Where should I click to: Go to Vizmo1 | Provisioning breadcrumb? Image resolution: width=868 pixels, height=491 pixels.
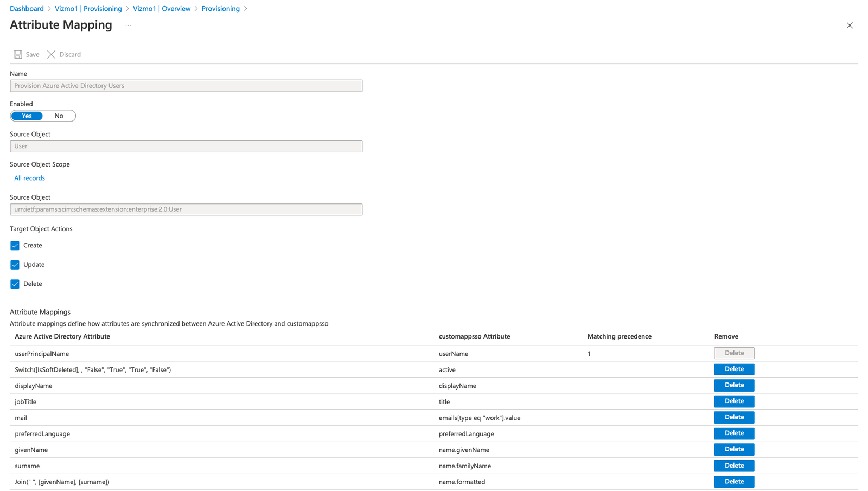pos(88,9)
